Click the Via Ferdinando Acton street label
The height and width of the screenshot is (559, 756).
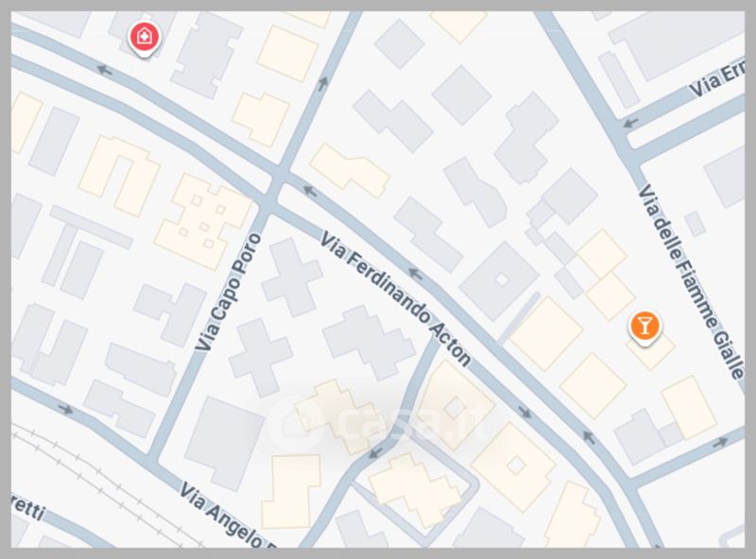(x=395, y=298)
